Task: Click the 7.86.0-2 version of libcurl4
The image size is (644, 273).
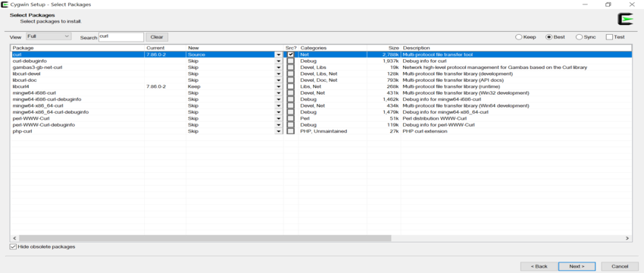Action: pyautogui.click(x=155, y=86)
